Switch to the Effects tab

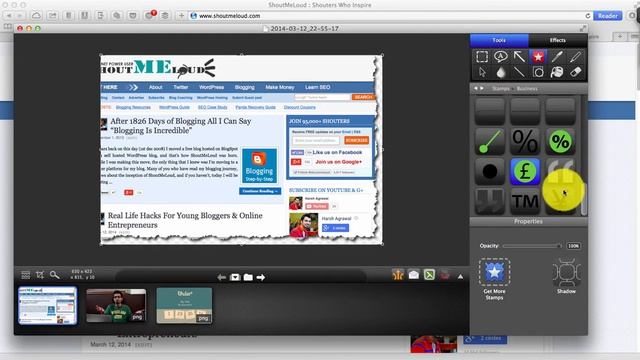(x=558, y=40)
